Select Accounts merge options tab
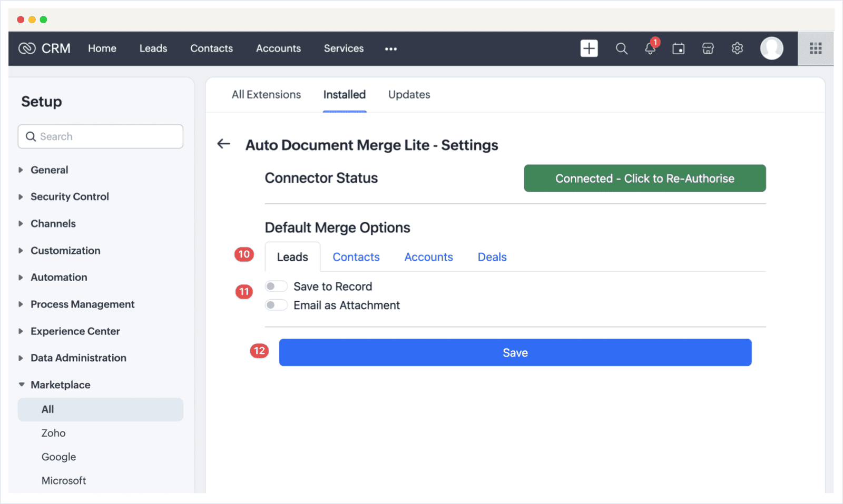The image size is (843, 504). tap(429, 257)
